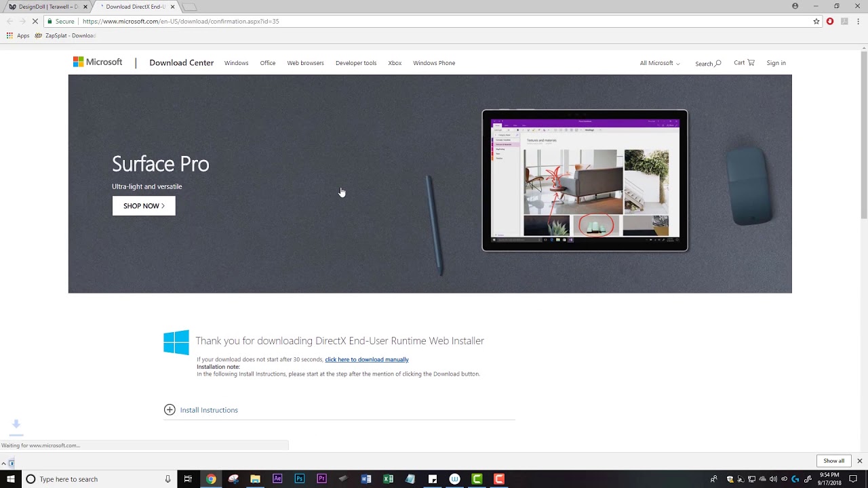Screen dimensions: 868x488
Task: Expand the download item options chevron
Action: click(3, 464)
